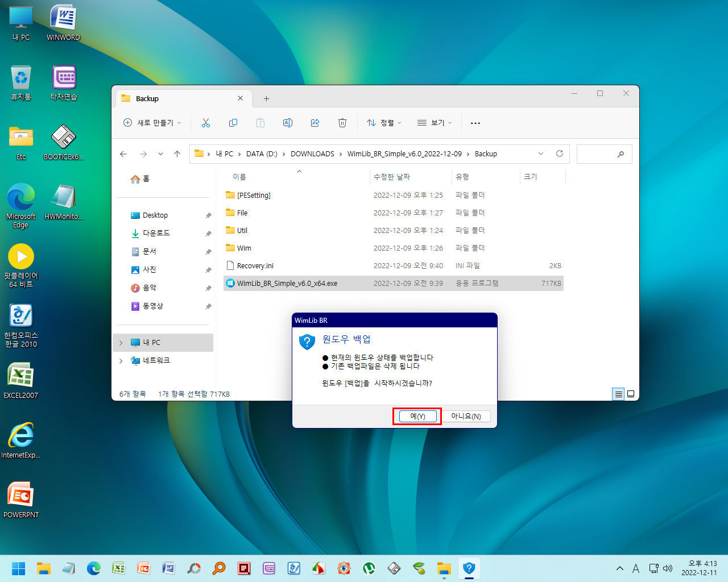Viewport: 728px width, 582px height.
Task: Select the 휴지통 recycle bin desktop icon
Action: [x=21, y=83]
